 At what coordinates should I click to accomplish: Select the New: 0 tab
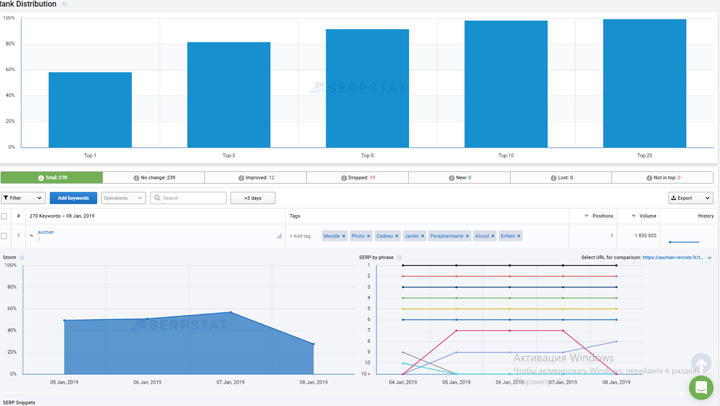coord(459,178)
